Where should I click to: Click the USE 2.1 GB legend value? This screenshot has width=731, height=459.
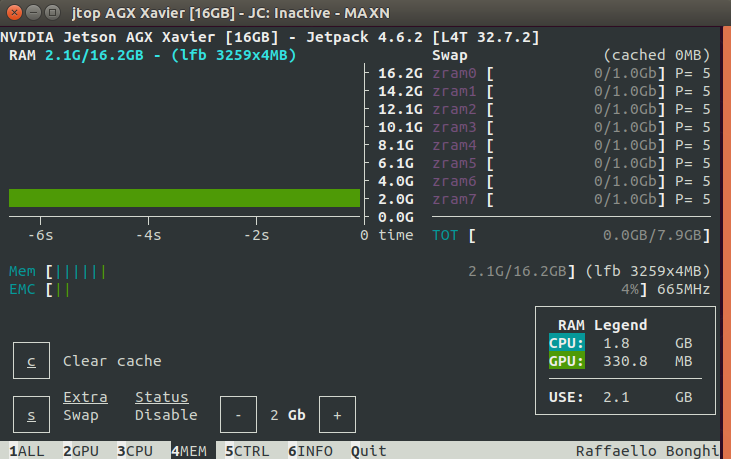[x=648, y=397]
